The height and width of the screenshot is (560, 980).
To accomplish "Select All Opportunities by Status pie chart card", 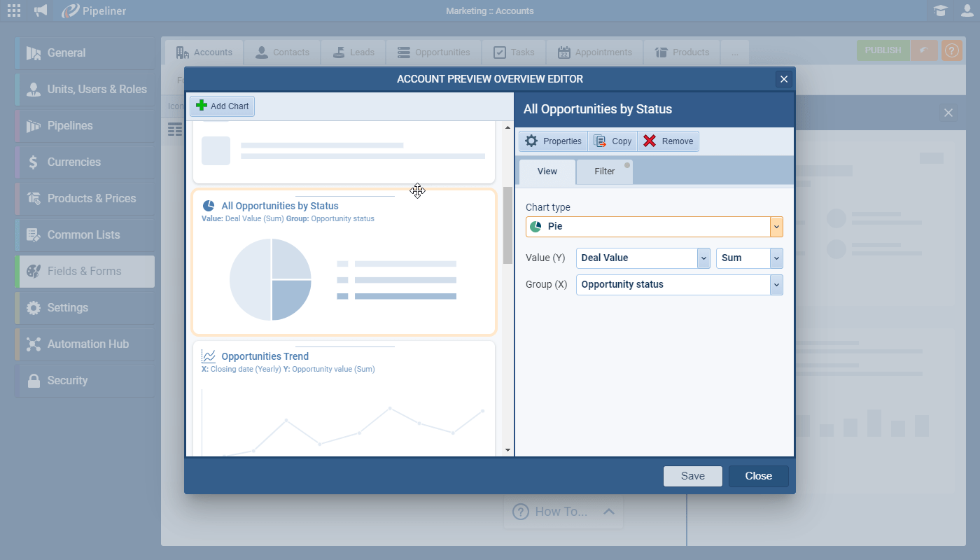I will click(x=344, y=262).
